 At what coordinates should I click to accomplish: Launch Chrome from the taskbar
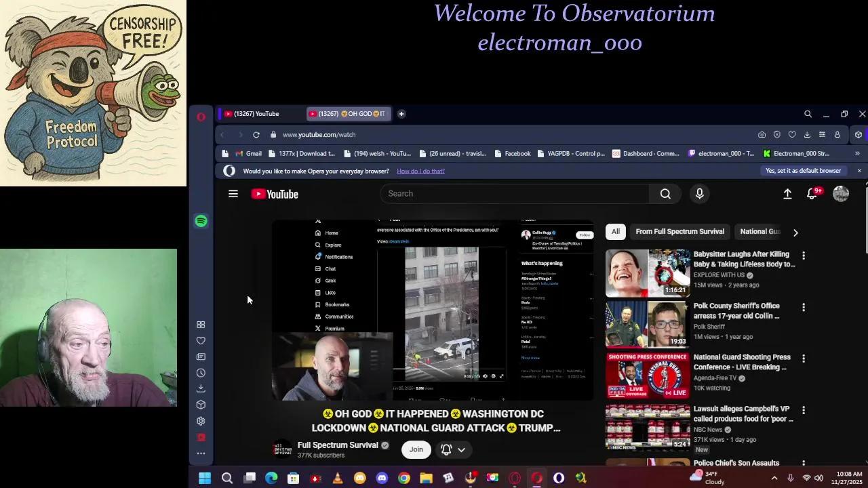(404, 478)
